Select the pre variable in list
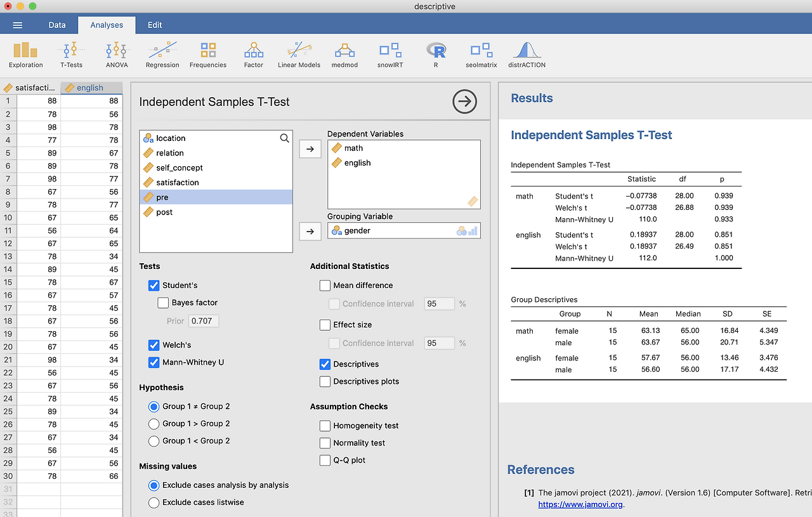 pos(216,197)
